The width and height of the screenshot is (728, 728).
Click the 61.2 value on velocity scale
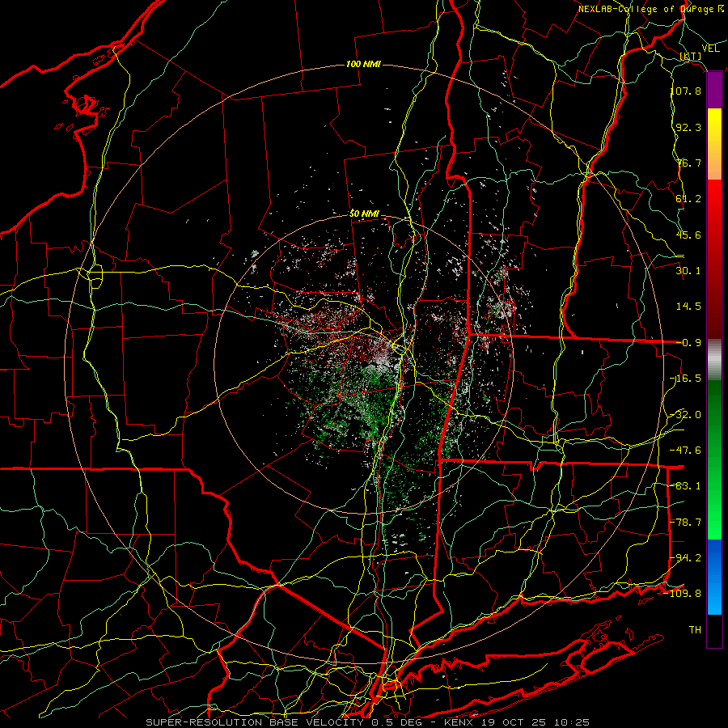[x=688, y=199]
